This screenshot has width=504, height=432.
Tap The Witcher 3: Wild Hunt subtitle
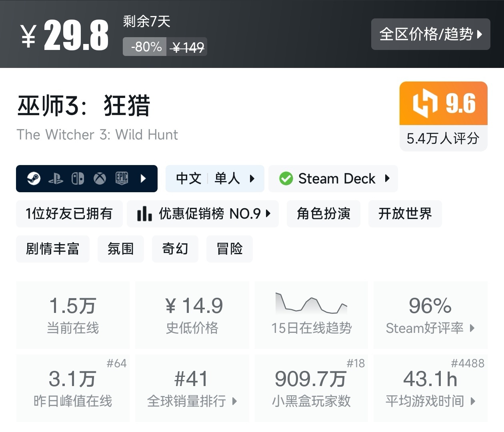pyautogui.click(x=97, y=135)
